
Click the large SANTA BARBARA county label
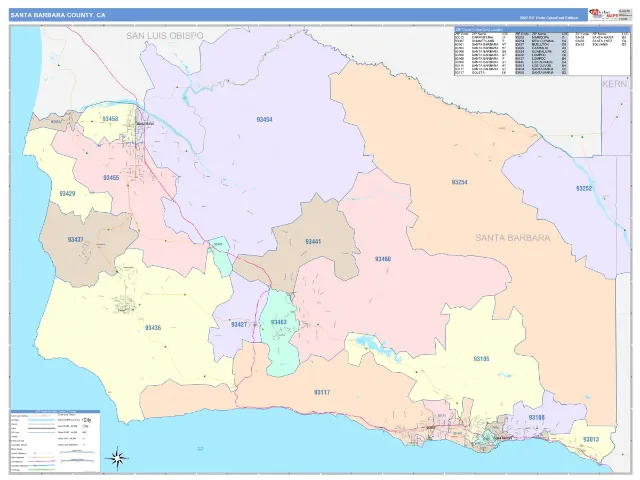coord(513,238)
